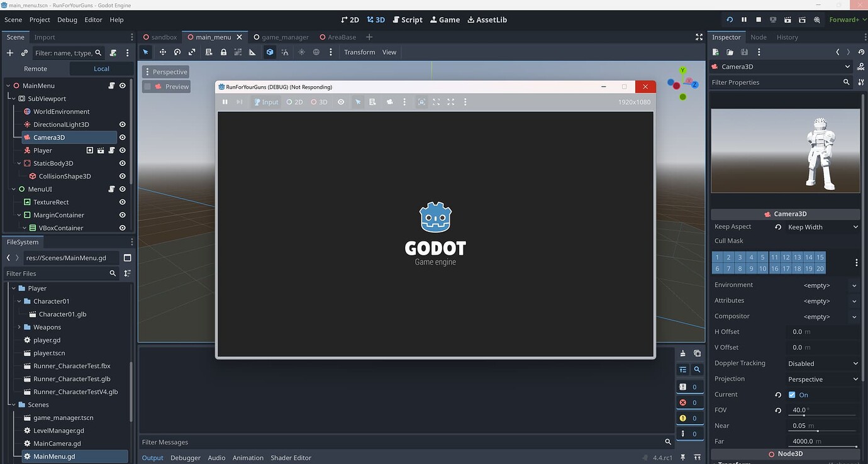Screen dimensions: 868x464
Task: Click the Camera3D preview thumbnail in Inspector
Action: pyautogui.click(x=786, y=151)
